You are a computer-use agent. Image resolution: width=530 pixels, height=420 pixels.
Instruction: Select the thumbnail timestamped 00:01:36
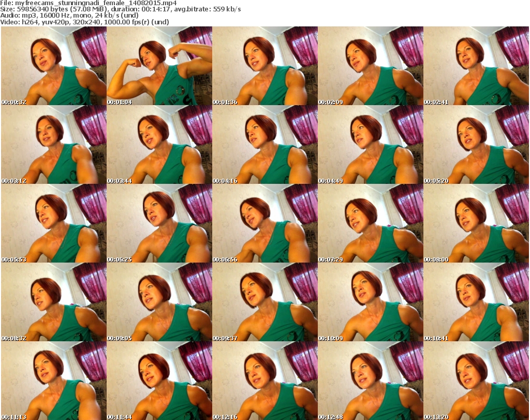coord(265,66)
